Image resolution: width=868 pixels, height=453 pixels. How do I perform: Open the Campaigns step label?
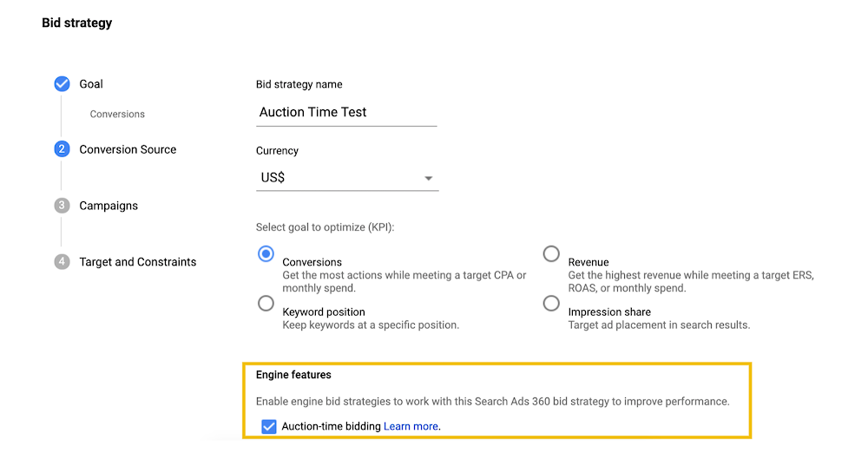[x=108, y=206]
